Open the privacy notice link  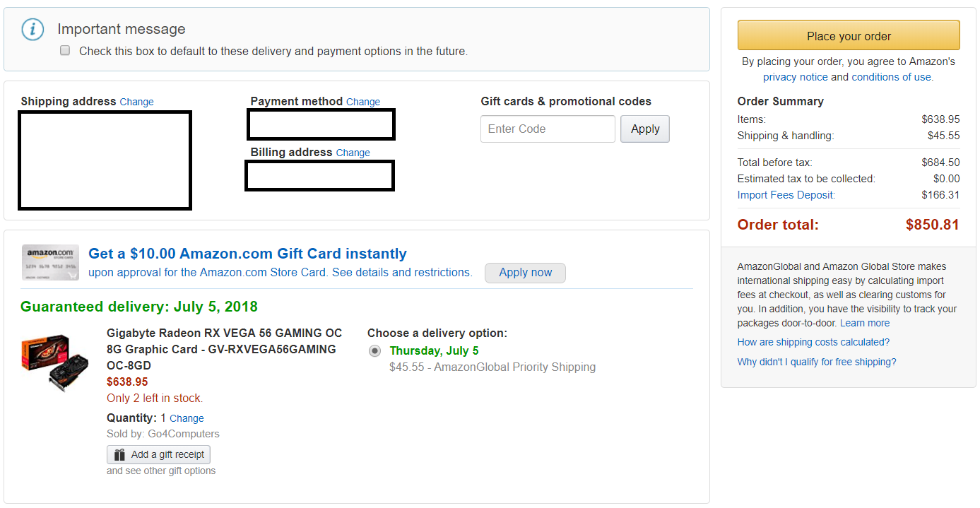point(795,77)
